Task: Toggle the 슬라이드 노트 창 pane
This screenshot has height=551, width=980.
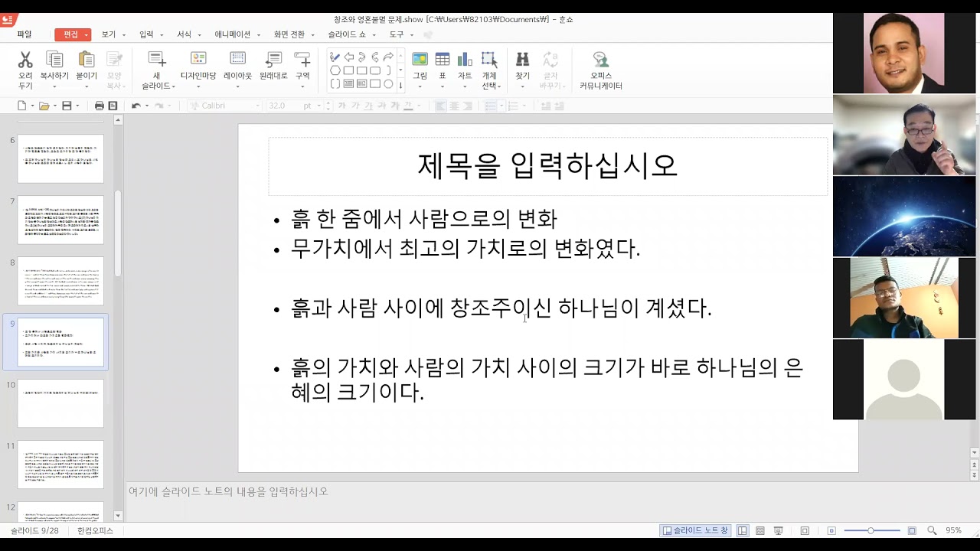Action: [695, 530]
